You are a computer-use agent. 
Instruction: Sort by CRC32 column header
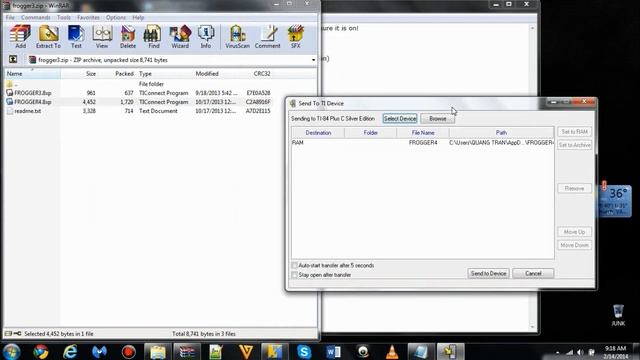pyautogui.click(x=258, y=74)
